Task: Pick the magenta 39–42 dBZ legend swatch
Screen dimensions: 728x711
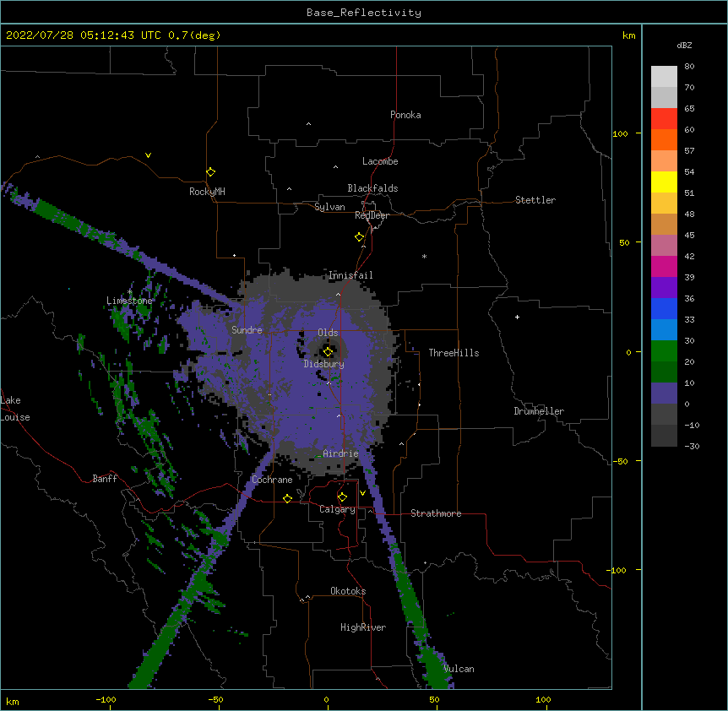Action: 664,266
